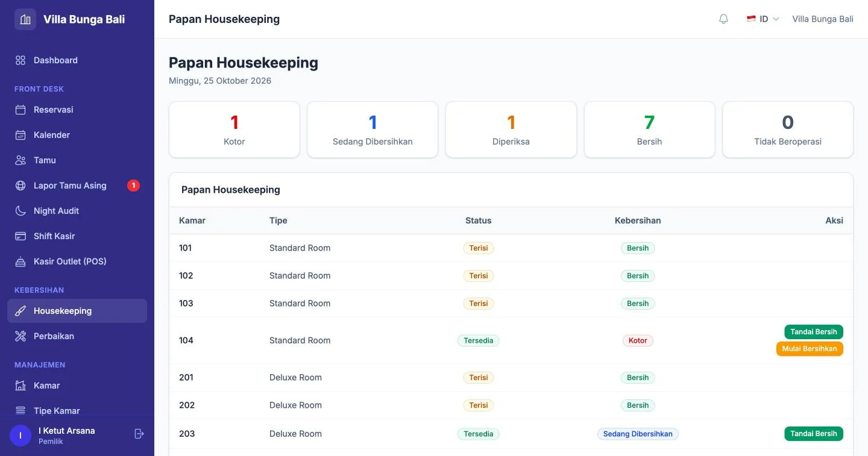Navigate to Perbaikan
The image size is (868, 456).
(x=77, y=336)
